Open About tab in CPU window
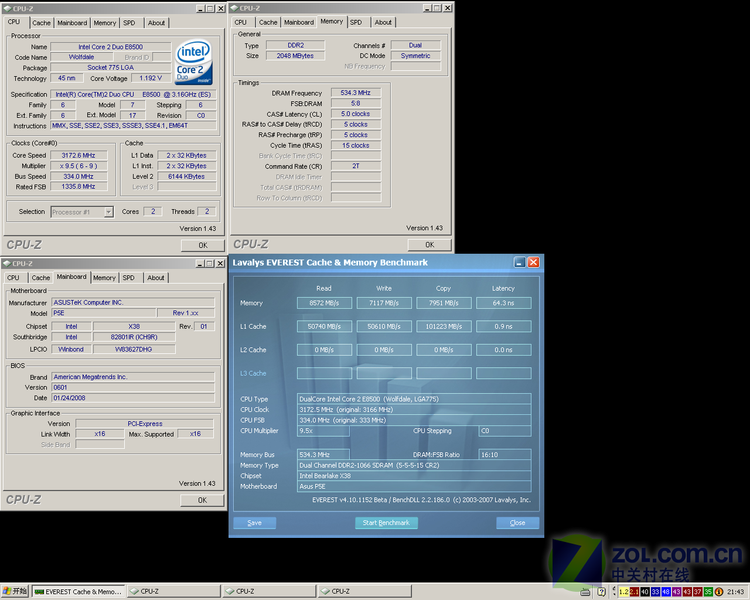Screen dimensions: 750x600 pyautogui.click(x=156, y=23)
